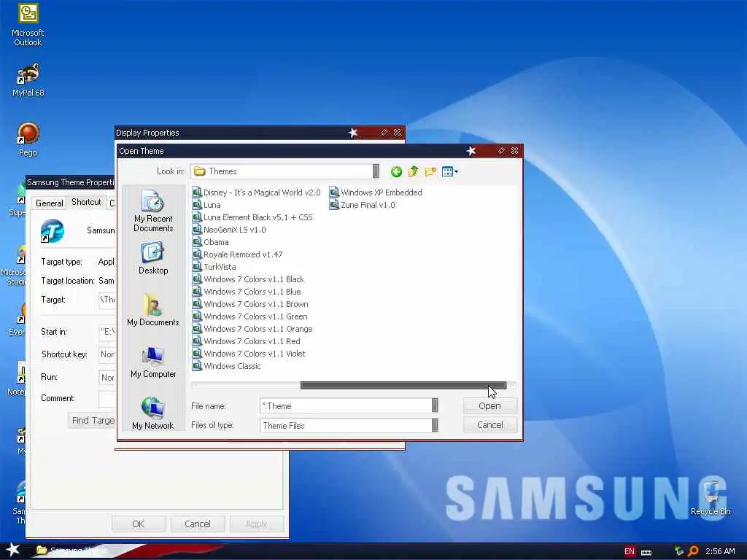
Task: Create a new folder icon
Action: (430, 171)
